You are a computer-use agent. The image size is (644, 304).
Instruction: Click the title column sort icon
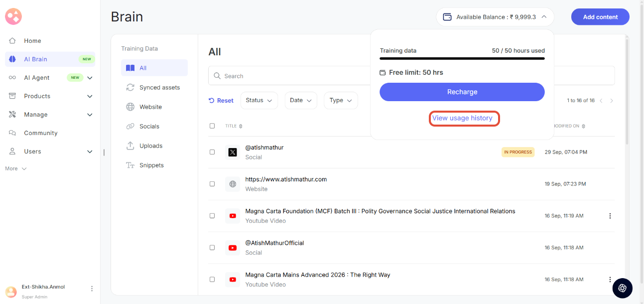point(241,126)
